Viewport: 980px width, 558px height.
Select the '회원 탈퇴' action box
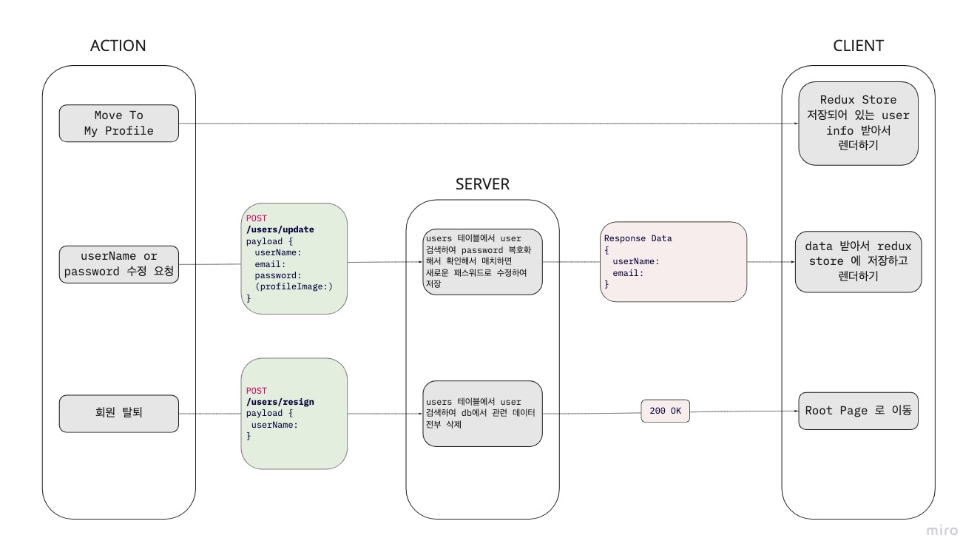click(x=119, y=413)
